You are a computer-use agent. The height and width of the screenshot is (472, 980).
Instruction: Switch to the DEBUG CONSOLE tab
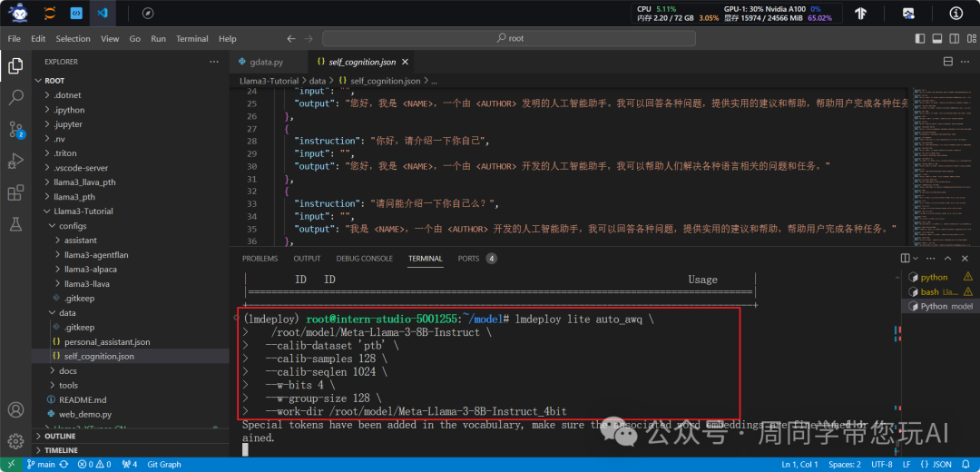click(365, 258)
